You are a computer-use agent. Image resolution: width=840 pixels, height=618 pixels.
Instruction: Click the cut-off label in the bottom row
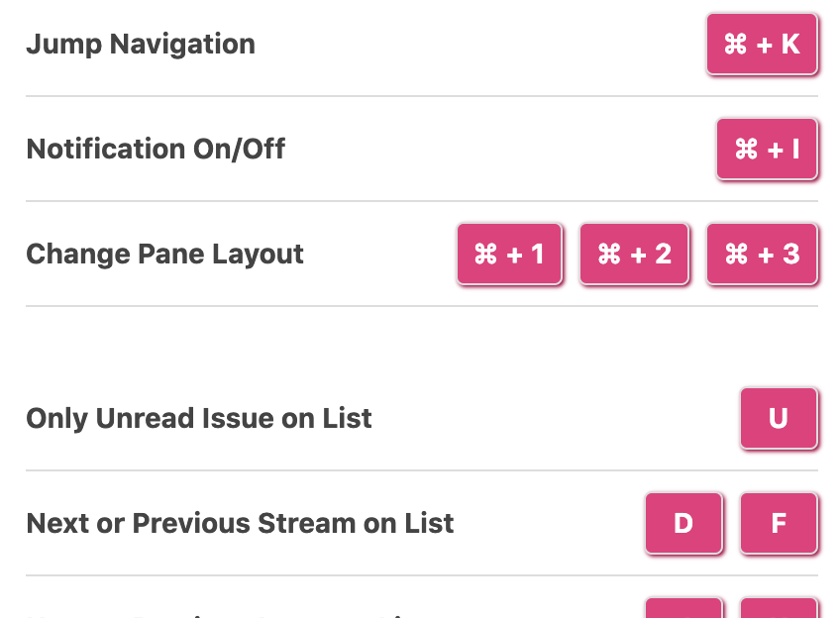(218, 614)
